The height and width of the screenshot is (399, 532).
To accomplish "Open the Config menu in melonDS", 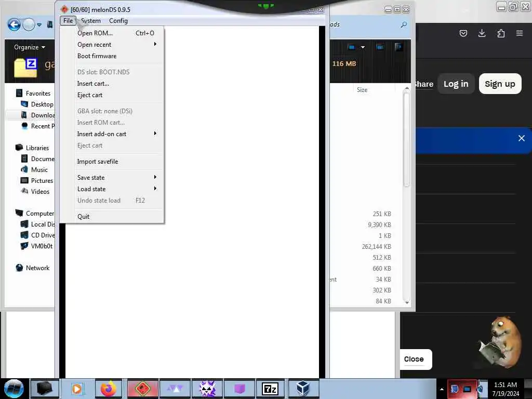I will [118, 21].
